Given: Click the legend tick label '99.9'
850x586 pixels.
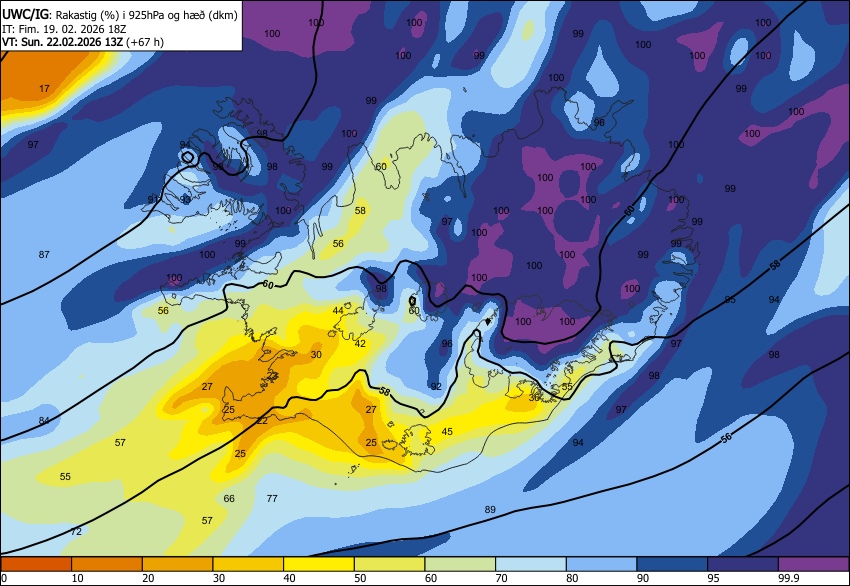Looking at the screenshot, I should click(x=787, y=578).
